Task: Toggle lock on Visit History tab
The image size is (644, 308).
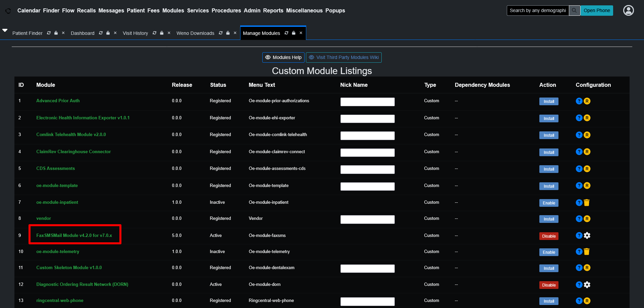Action: [x=162, y=33]
